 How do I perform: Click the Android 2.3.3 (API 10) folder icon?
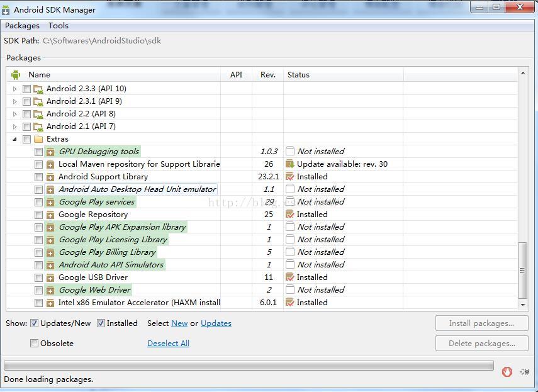(x=38, y=89)
